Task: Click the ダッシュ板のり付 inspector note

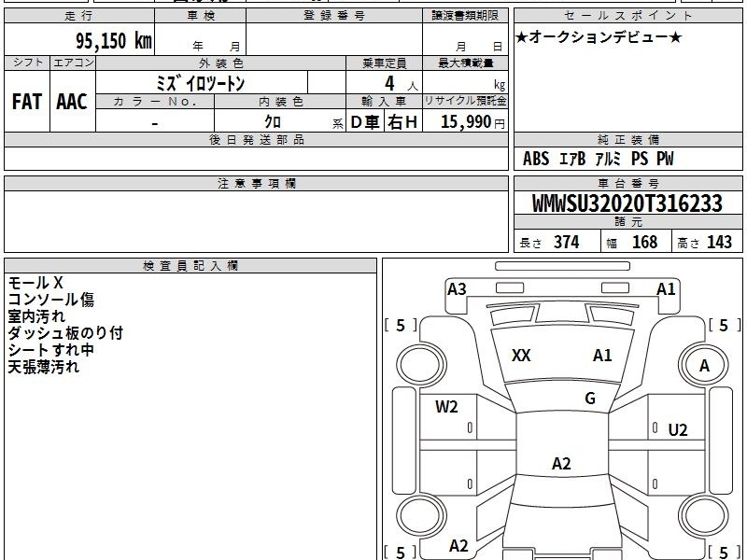Action: coord(65,333)
